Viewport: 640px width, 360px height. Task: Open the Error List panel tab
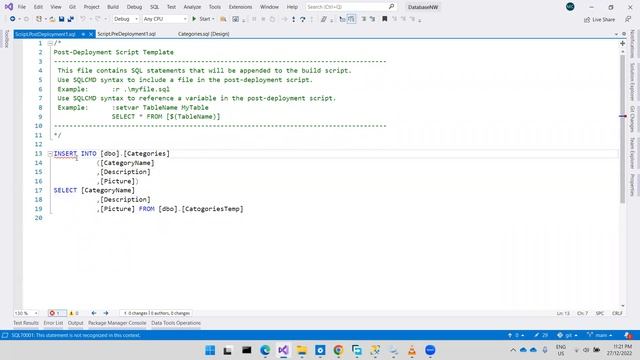click(x=53, y=323)
